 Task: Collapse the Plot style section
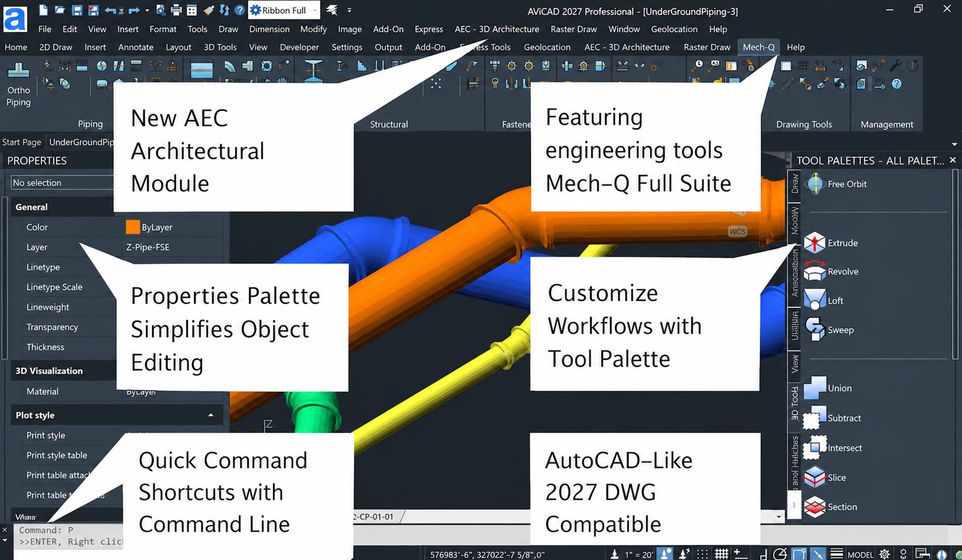pos(211,415)
